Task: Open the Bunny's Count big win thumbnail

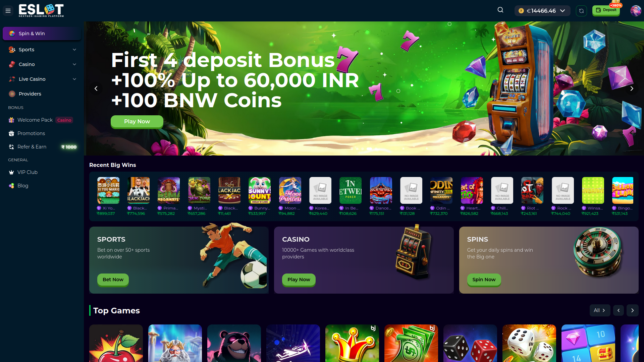Action: 260,190
